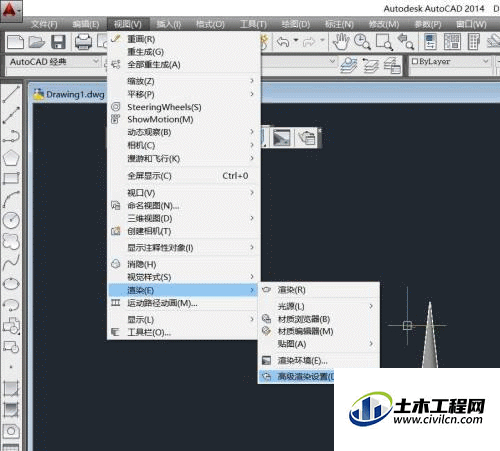500x451 pixels.
Task: Expand the 动态观察(B) submenu
Action: [x=183, y=132]
